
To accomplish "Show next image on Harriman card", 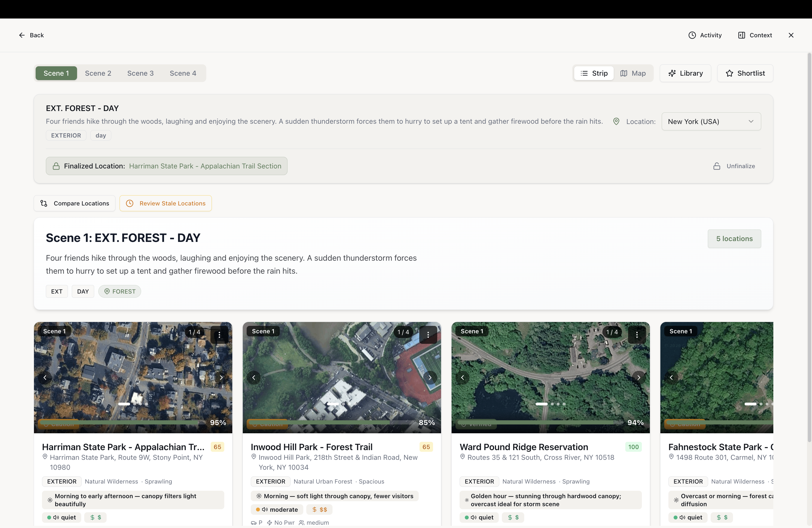I will 221,377.
